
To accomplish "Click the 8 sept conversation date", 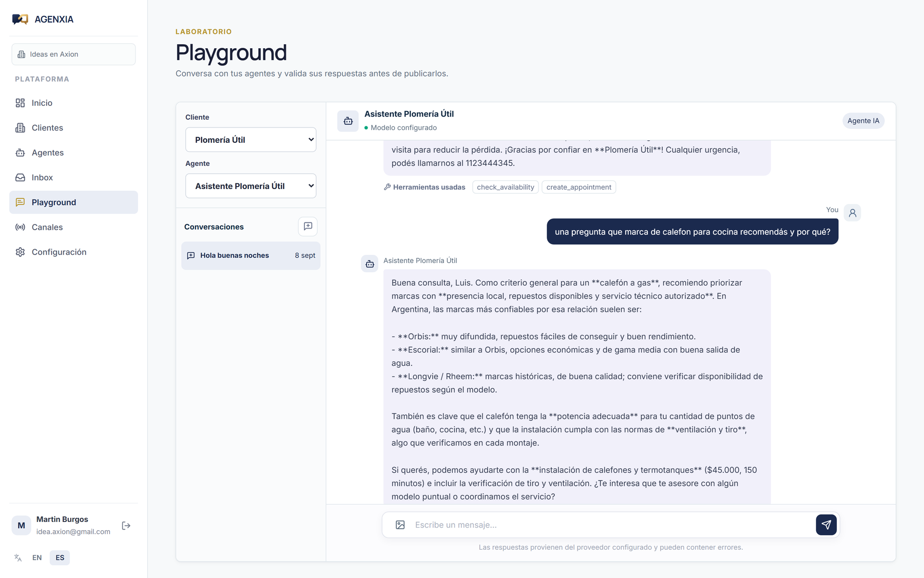I will point(305,255).
